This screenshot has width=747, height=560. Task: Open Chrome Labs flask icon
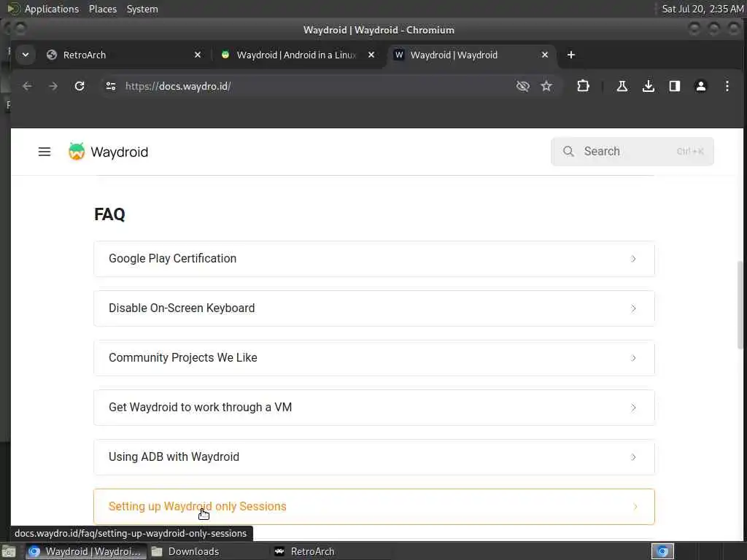(622, 86)
